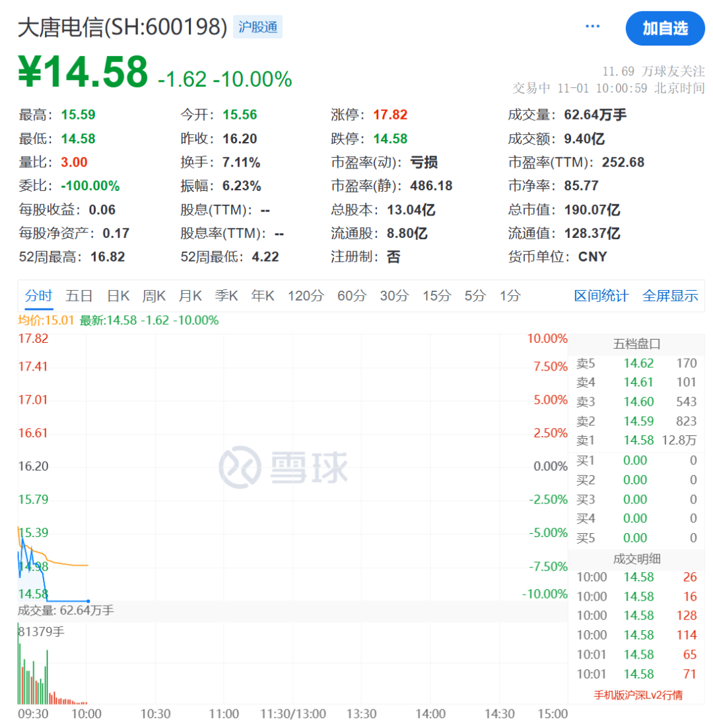Select the 季K chart tab
The width and height of the screenshot is (713, 728).
(x=226, y=295)
